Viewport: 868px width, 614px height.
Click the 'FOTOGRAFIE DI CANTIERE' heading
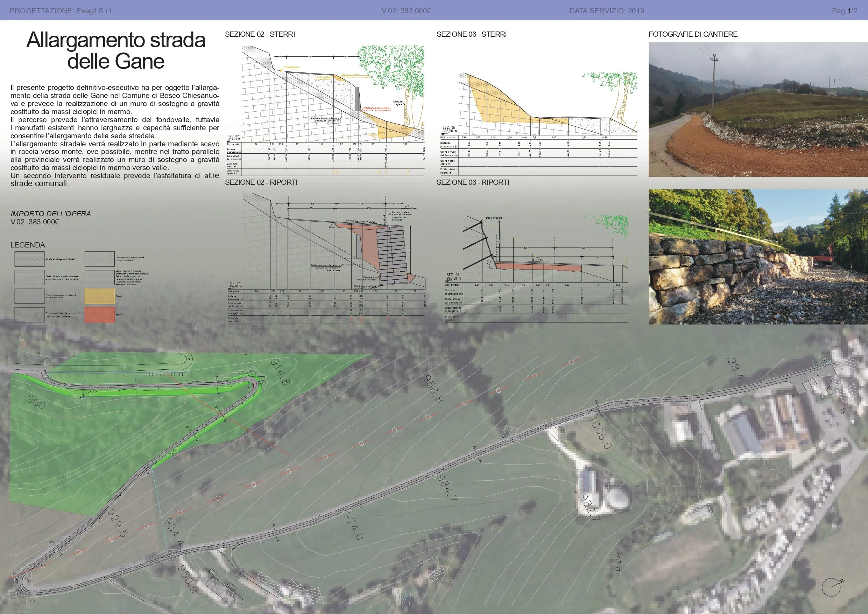pos(693,34)
